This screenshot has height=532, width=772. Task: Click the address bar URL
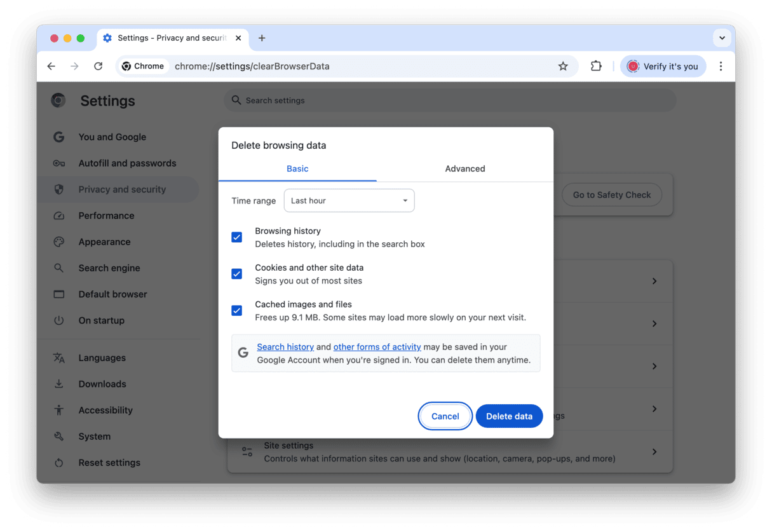point(252,66)
